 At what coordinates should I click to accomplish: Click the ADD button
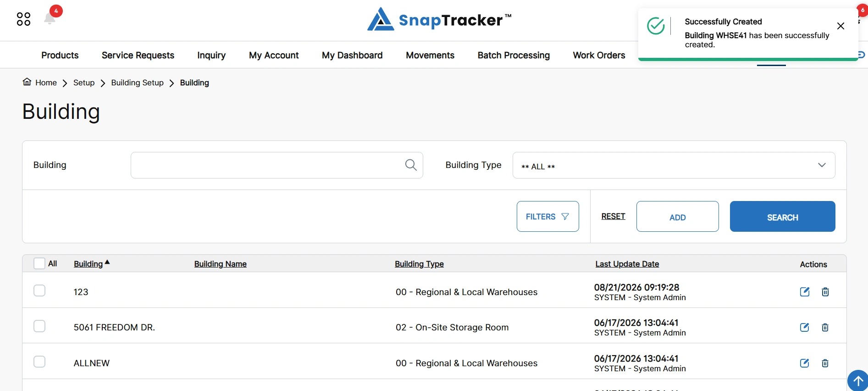[677, 216]
